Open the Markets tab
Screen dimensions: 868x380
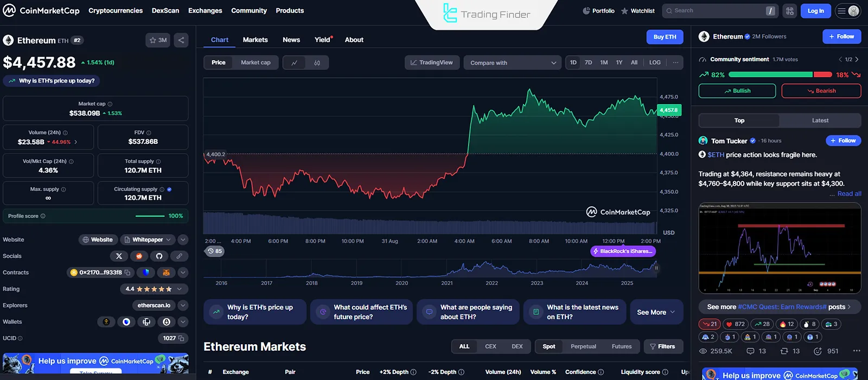[255, 40]
